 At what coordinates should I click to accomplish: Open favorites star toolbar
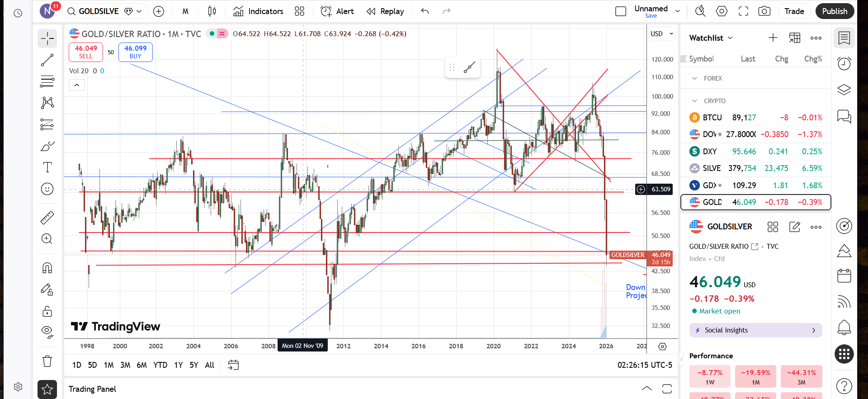pyautogui.click(x=47, y=389)
